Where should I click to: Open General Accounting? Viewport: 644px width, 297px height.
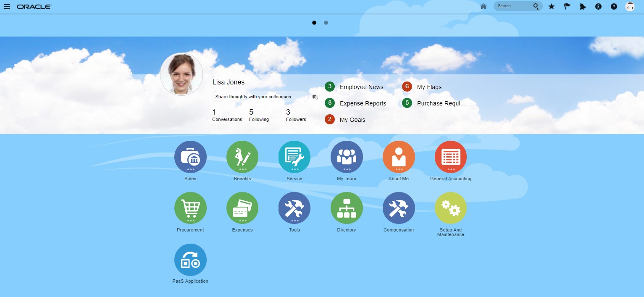click(x=450, y=157)
